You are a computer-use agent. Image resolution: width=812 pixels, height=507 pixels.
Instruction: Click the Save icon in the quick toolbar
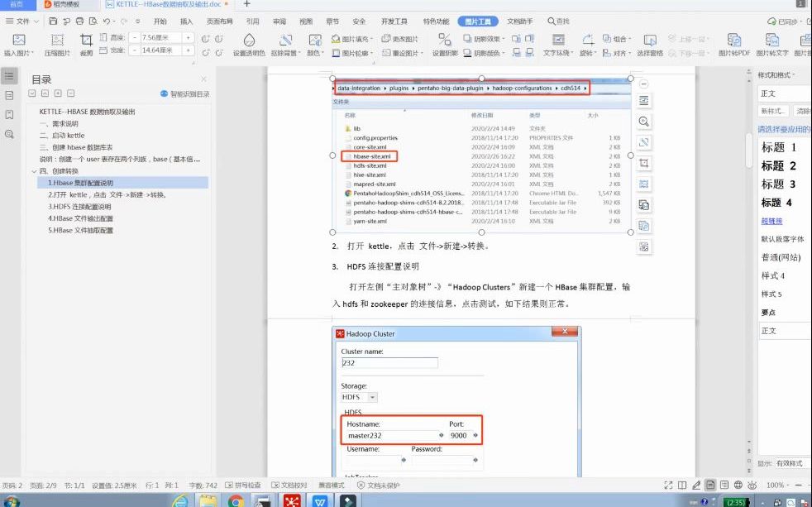(x=54, y=22)
